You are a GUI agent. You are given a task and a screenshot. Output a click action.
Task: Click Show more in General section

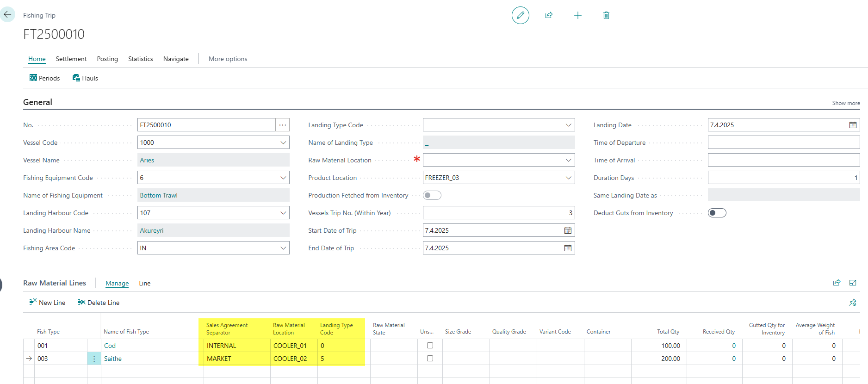coord(846,103)
